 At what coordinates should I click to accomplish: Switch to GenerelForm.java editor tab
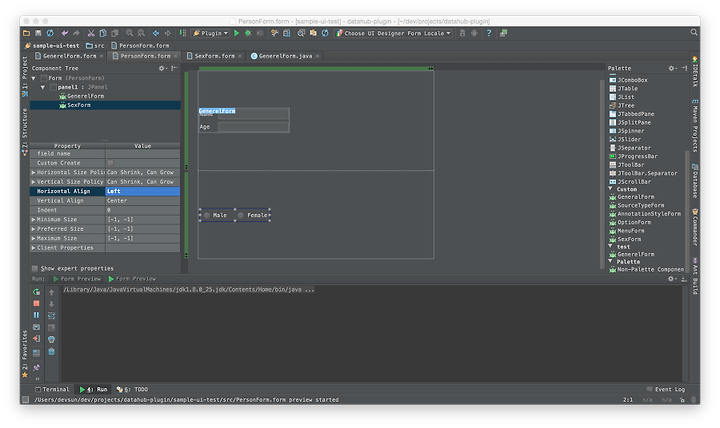(285, 56)
